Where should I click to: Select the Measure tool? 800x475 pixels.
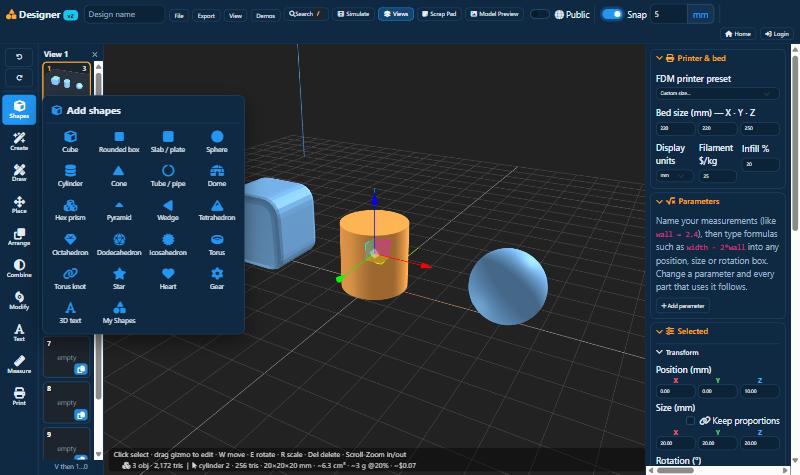point(19,364)
